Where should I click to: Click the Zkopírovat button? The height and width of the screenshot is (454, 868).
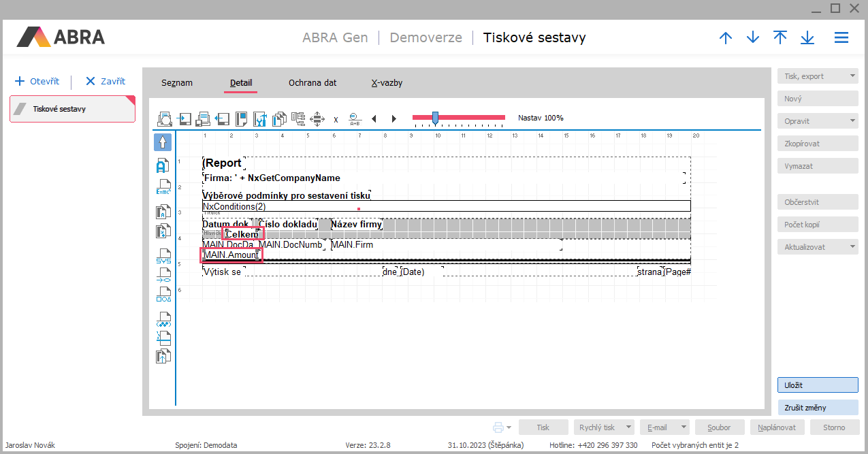(818, 144)
